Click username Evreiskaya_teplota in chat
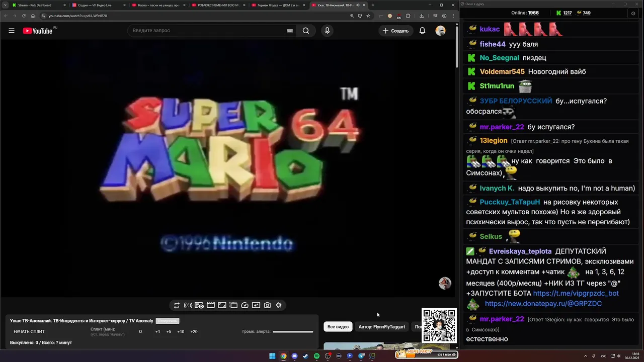Viewport: 644px width, 362px height. point(520,251)
